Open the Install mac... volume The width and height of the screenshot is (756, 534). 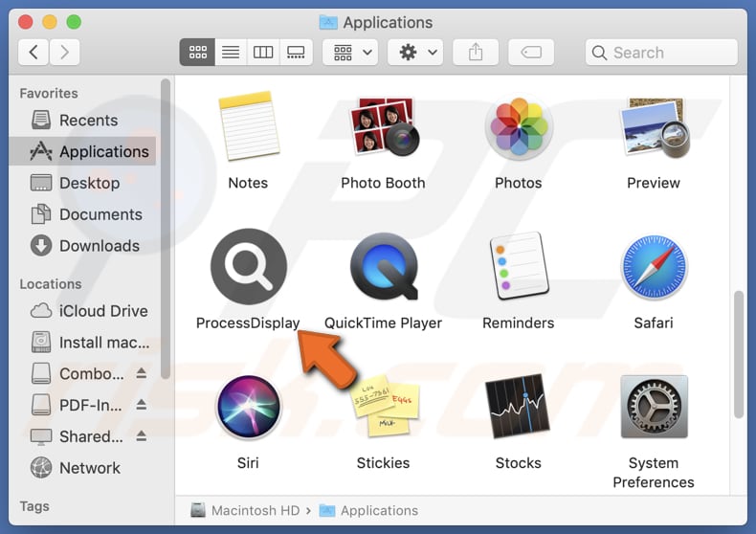tap(82, 343)
